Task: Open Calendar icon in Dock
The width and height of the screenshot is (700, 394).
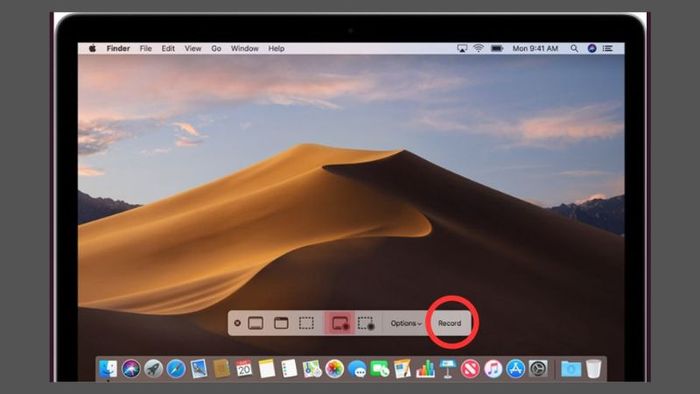Action: (x=244, y=369)
